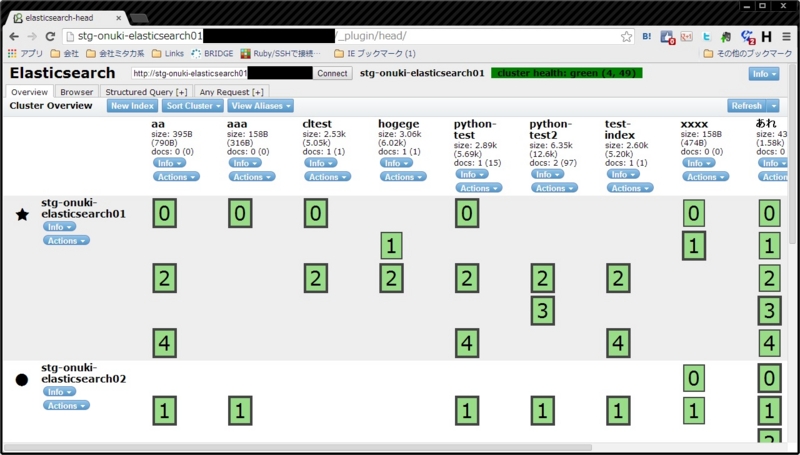
Task: Open the Links bookmark folder
Action: click(x=168, y=53)
